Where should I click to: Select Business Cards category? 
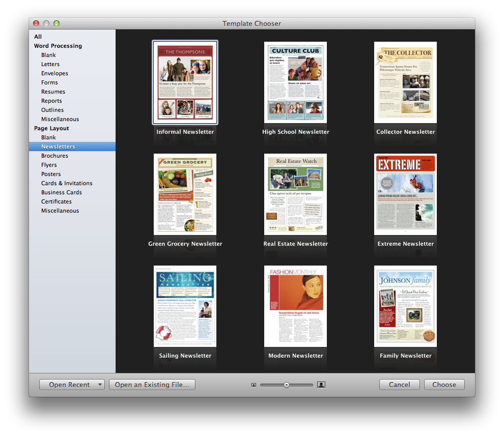click(x=61, y=192)
